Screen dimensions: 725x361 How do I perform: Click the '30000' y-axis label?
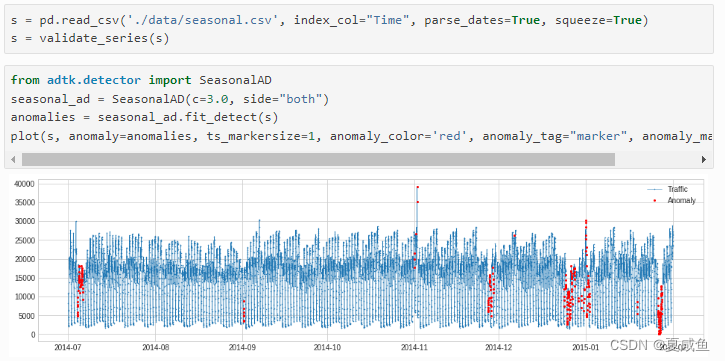click(x=25, y=221)
